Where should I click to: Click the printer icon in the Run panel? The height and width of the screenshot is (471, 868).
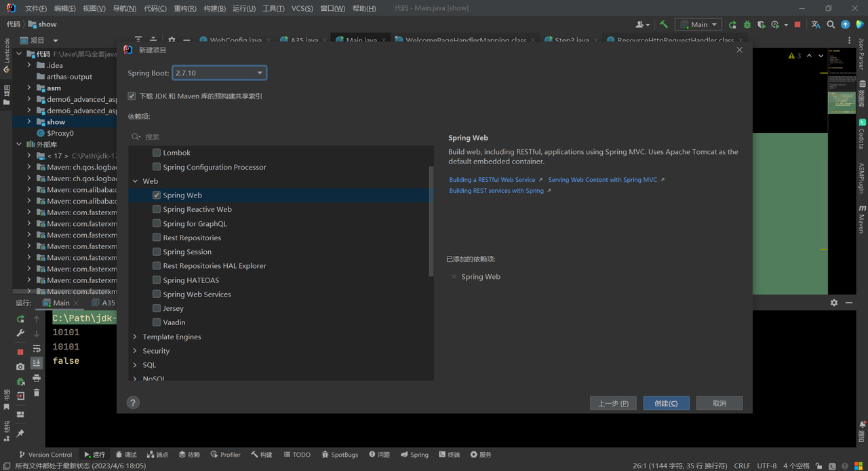pyautogui.click(x=37, y=378)
